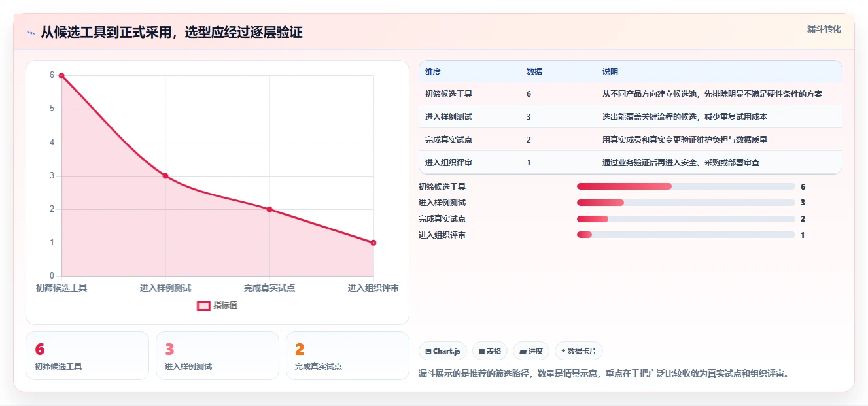
Task: Click the chart point for 初筛候选工具 at 6
Action: (x=61, y=75)
